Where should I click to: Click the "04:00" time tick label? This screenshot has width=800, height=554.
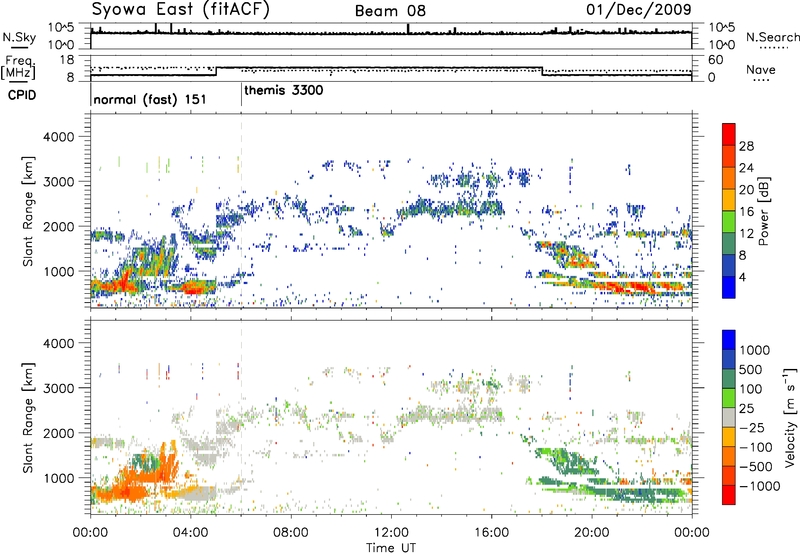[x=190, y=533]
